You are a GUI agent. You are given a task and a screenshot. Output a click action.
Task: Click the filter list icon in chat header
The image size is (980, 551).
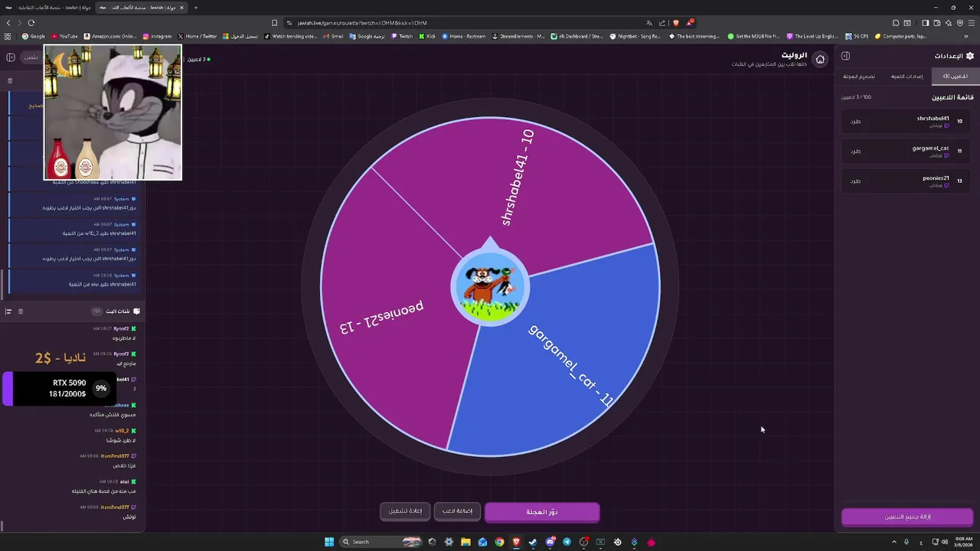click(x=8, y=311)
